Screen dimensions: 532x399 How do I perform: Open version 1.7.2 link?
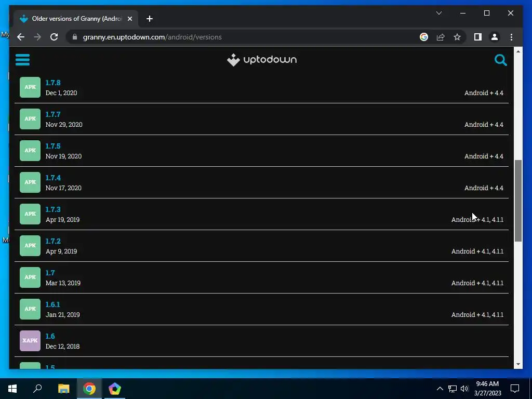[53, 241]
